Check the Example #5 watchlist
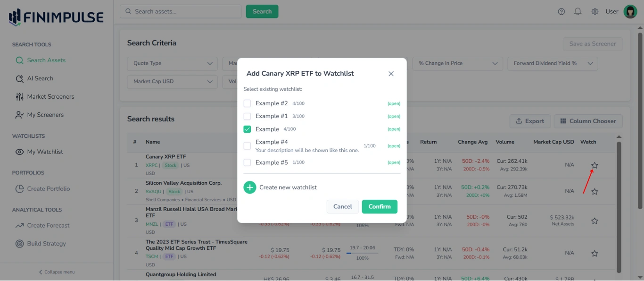Image resolution: width=644 pixels, height=281 pixels. (x=247, y=162)
